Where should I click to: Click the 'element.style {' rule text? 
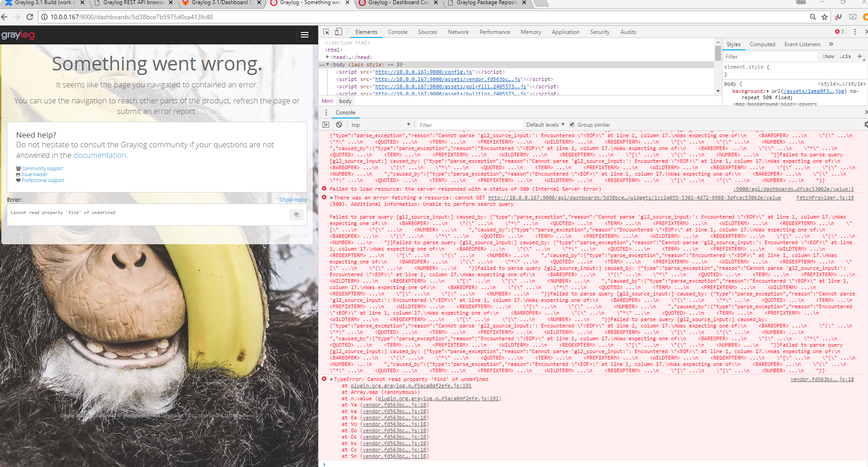click(747, 67)
